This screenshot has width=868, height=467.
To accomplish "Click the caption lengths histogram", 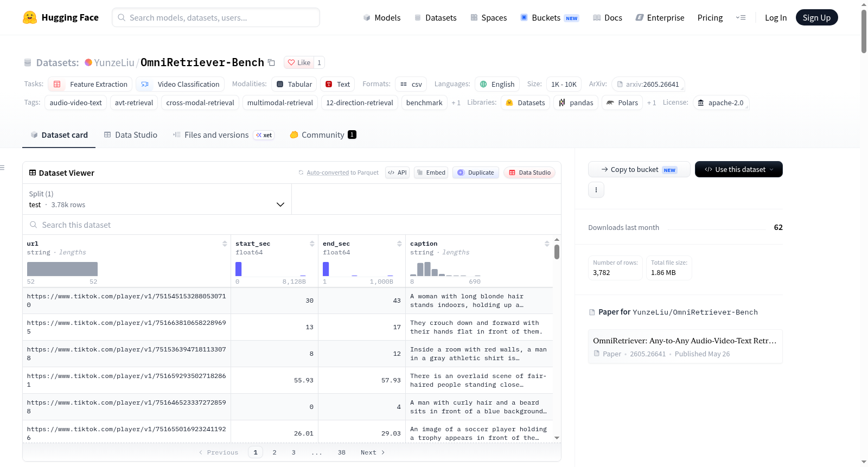I will [445, 269].
